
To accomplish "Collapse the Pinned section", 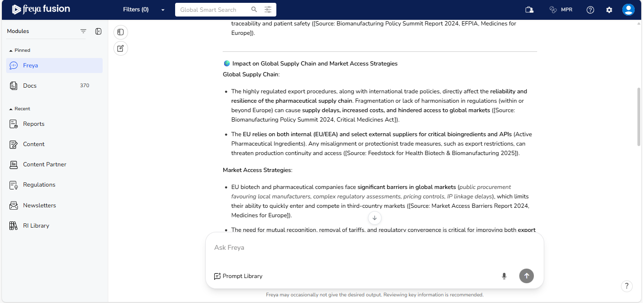I will tap(11, 50).
